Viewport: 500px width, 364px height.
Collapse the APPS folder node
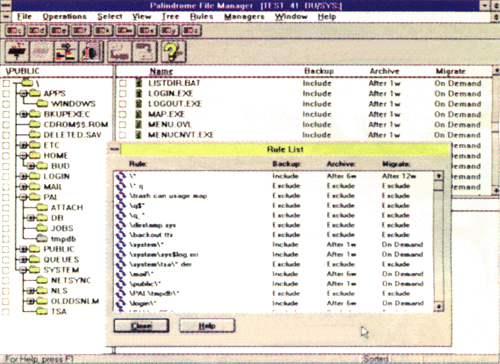pos(23,93)
